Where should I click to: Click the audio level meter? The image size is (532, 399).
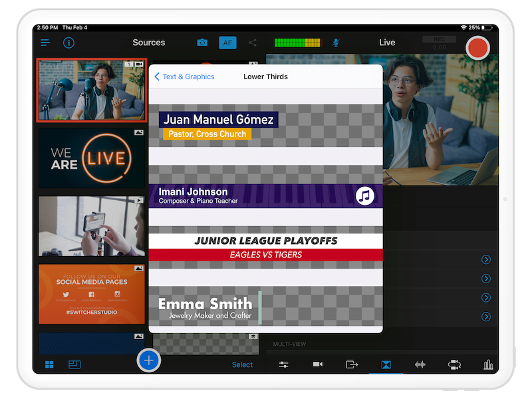click(x=297, y=43)
